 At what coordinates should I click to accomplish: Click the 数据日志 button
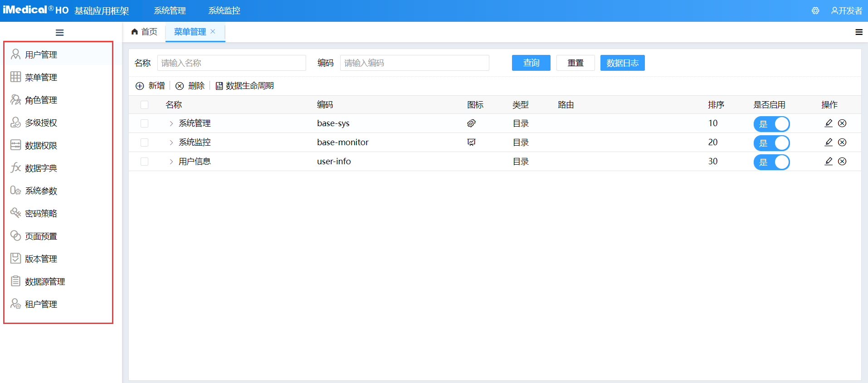pos(622,63)
